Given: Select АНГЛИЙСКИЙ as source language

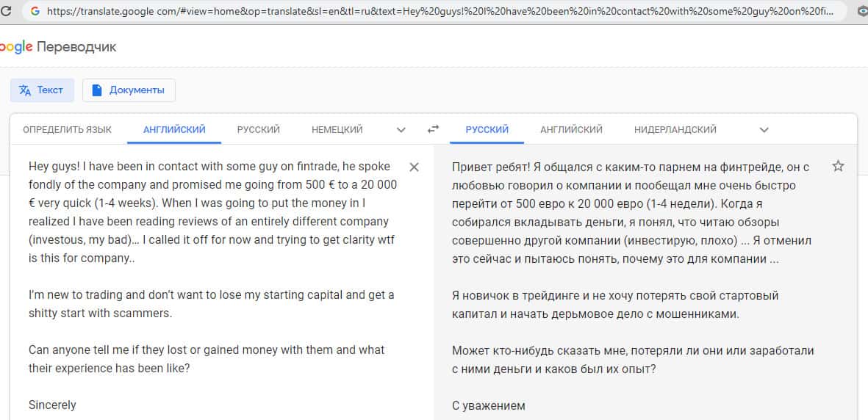Looking at the screenshot, I should (x=174, y=129).
